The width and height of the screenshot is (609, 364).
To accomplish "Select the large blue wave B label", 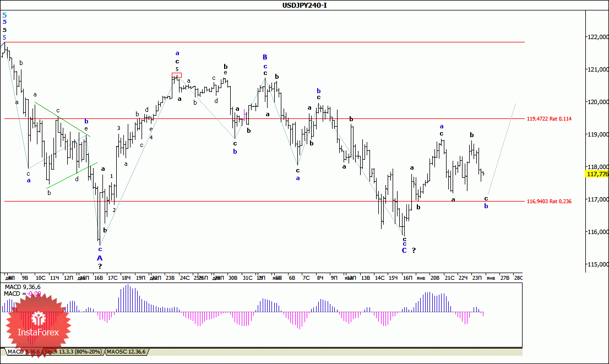I will pyautogui.click(x=265, y=57).
